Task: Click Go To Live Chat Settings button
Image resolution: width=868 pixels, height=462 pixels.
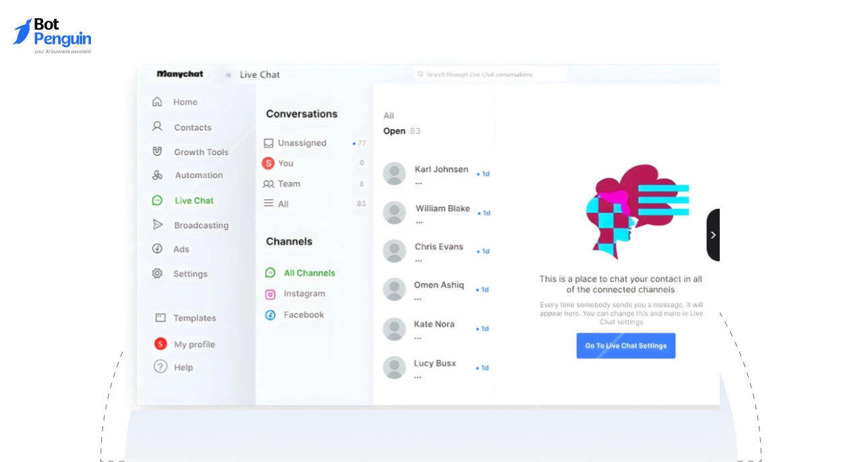Action: (x=626, y=345)
